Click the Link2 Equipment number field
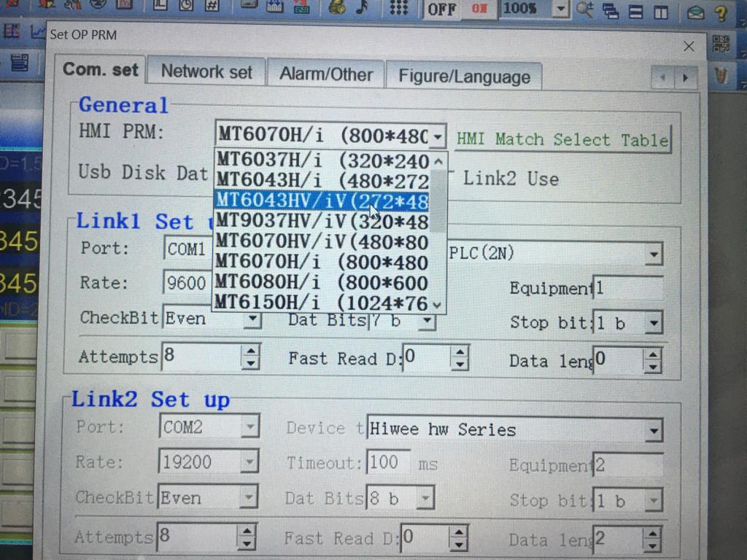The height and width of the screenshot is (560, 747). (627, 465)
